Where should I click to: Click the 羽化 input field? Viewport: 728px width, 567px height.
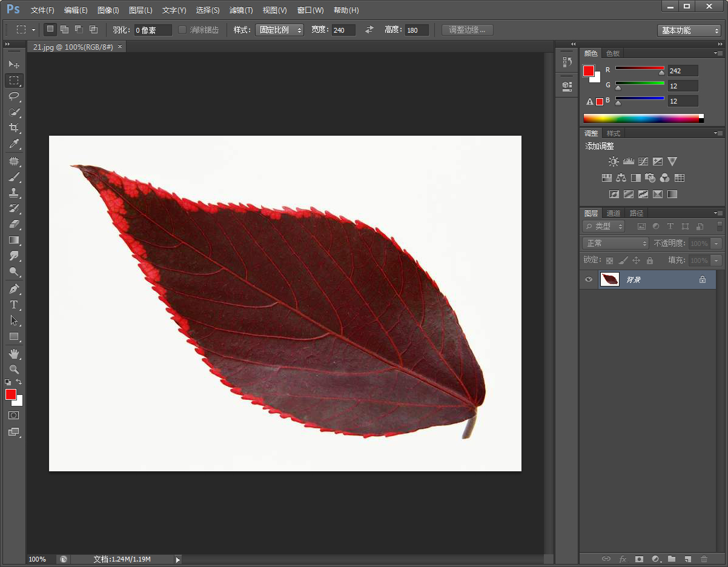(153, 30)
